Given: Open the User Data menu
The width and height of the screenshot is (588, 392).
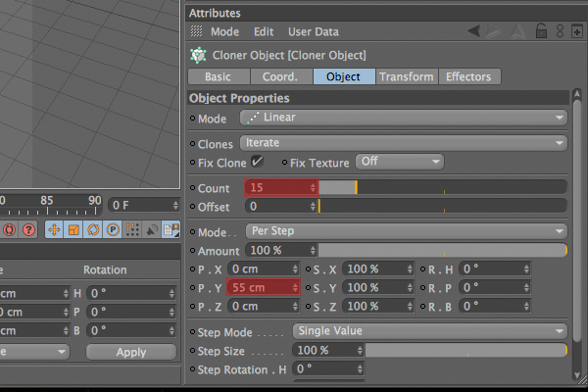Looking at the screenshot, I should point(314,32).
